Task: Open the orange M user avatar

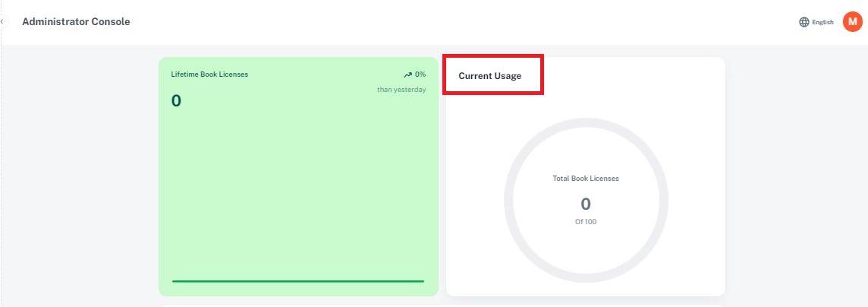Action: coord(852,22)
